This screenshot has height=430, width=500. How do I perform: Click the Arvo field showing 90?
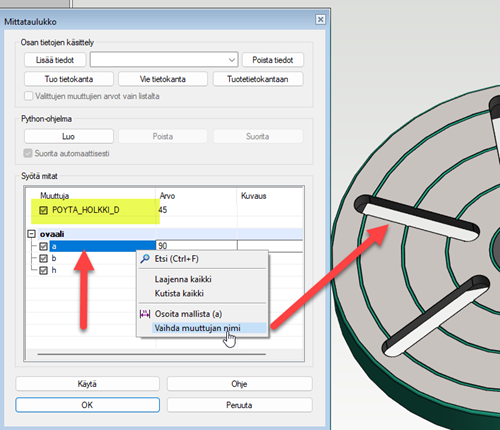[196, 246]
